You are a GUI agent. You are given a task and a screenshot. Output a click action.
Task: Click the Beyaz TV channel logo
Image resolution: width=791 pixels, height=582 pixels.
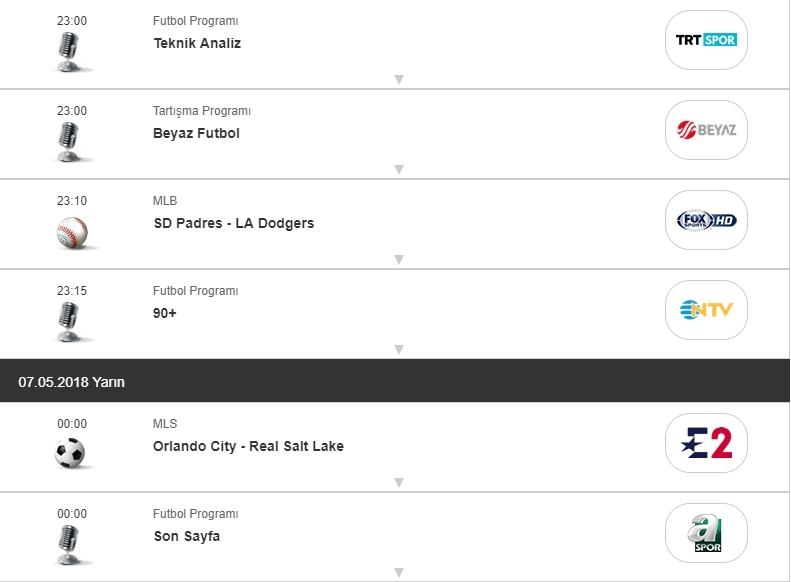(x=706, y=130)
